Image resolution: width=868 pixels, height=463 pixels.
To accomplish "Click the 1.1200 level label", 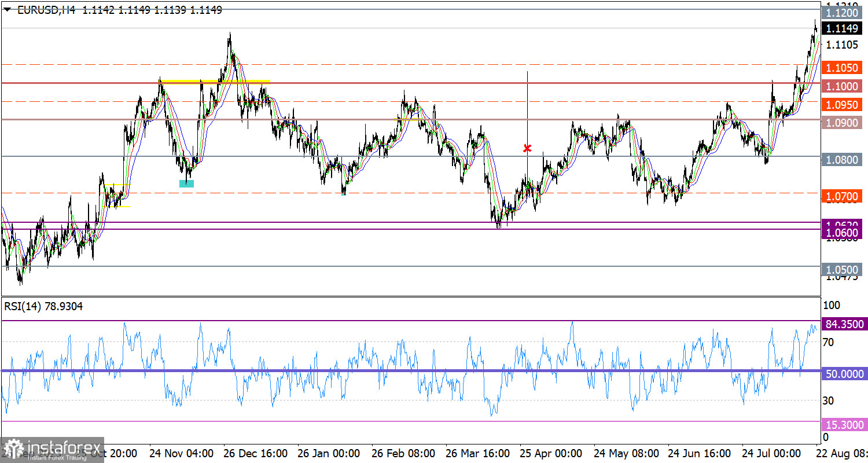I will tap(842, 13).
